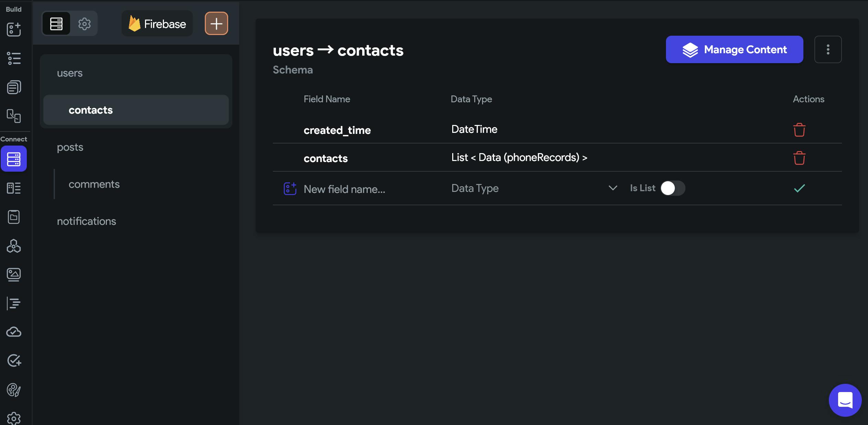Toggle the Is List switch

click(672, 188)
